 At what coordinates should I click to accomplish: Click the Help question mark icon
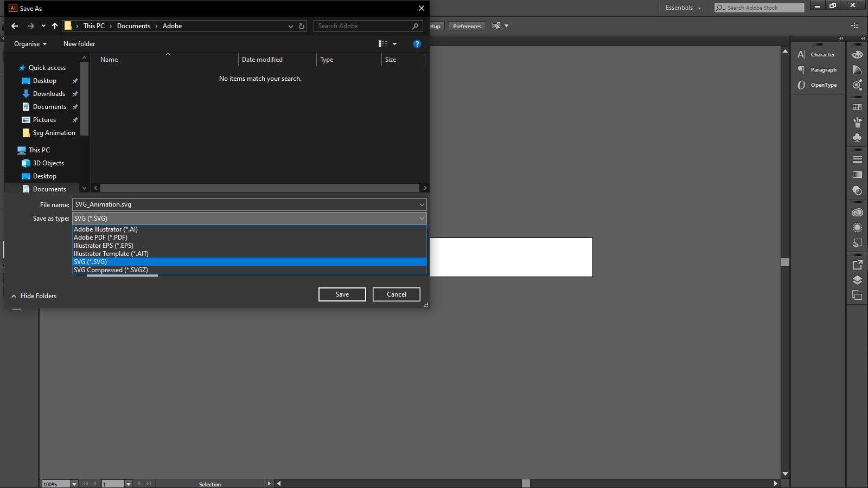(417, 44)
